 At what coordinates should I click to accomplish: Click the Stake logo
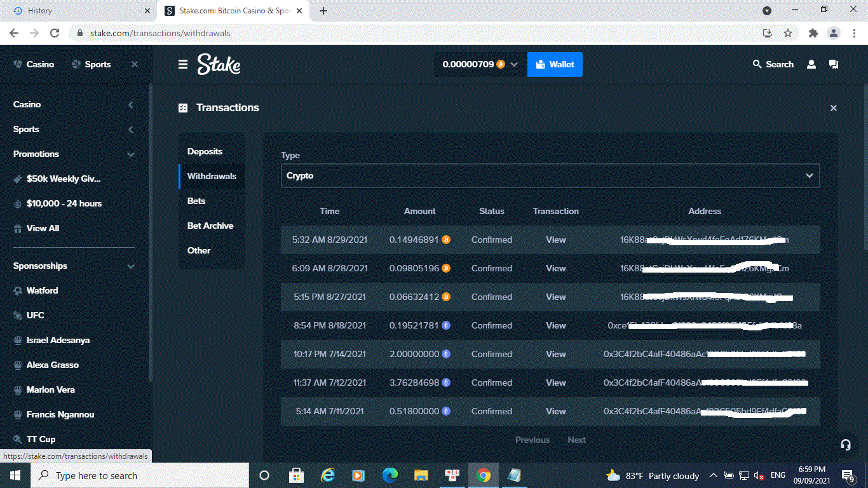click(x=219, y=64)
